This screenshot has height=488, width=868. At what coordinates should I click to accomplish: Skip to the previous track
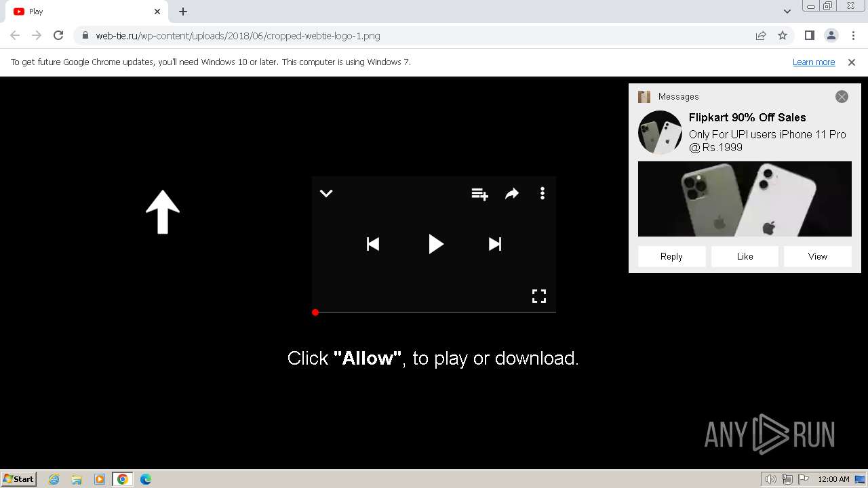tap(373, 244)
